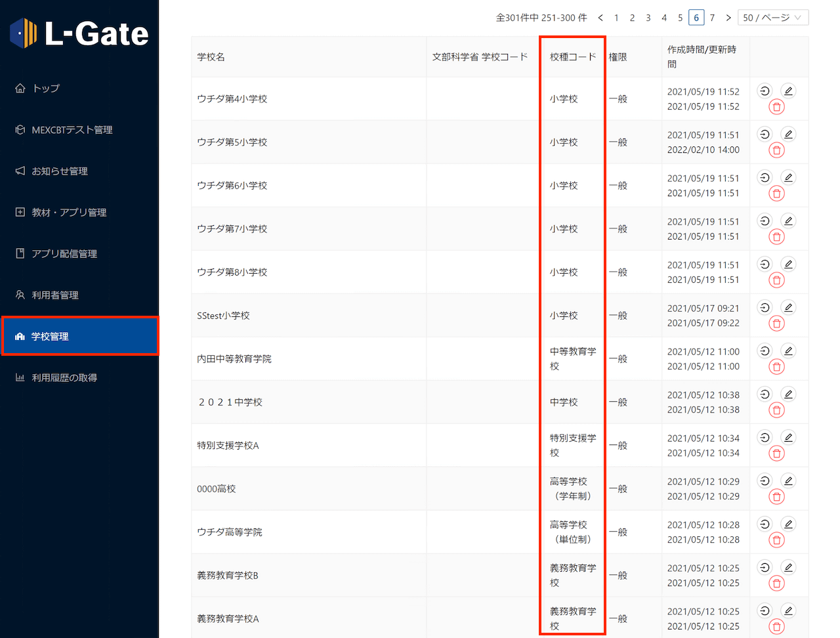Click the pencil icon for ウチダ高等学院
This screenshot has height=638, width=840.
tap(788, 524)
